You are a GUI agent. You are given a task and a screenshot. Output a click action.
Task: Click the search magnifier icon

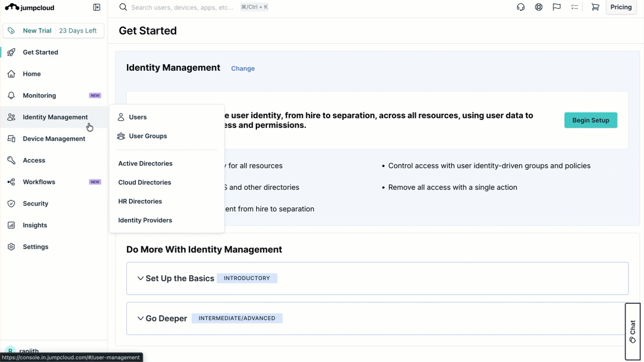tap(123, 7)
